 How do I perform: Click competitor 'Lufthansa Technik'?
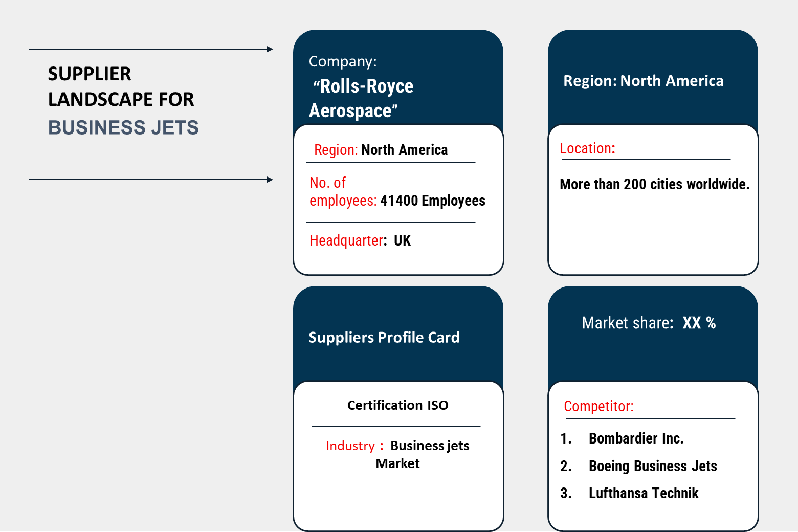tap(644, 493)
